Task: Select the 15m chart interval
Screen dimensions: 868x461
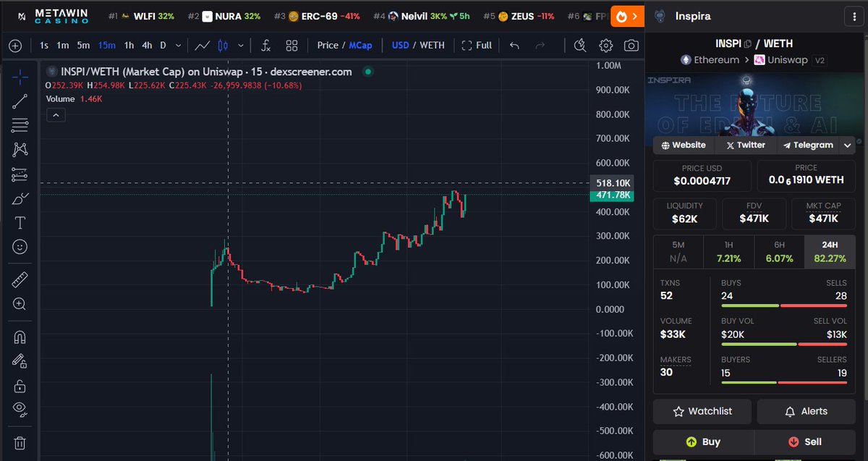Action: tap(107, 45)
